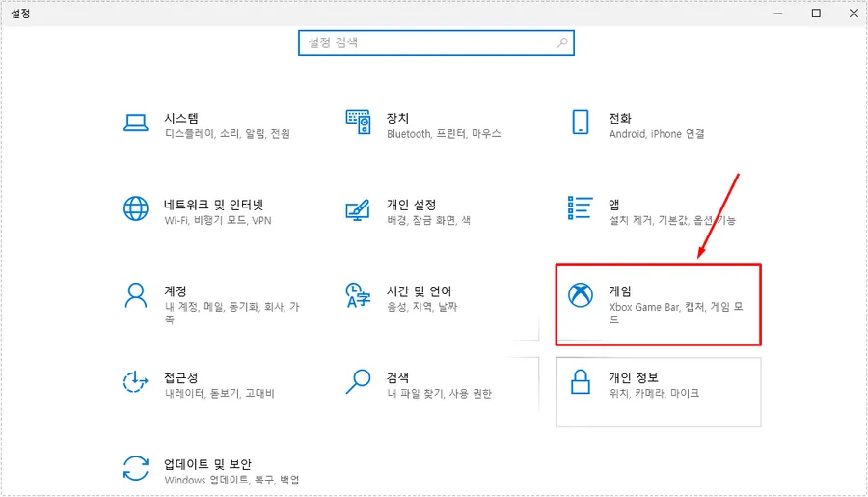868x497 pixels.
Task: Click the text 'Android, iPhone 연결'
Action: click(657, 133)
